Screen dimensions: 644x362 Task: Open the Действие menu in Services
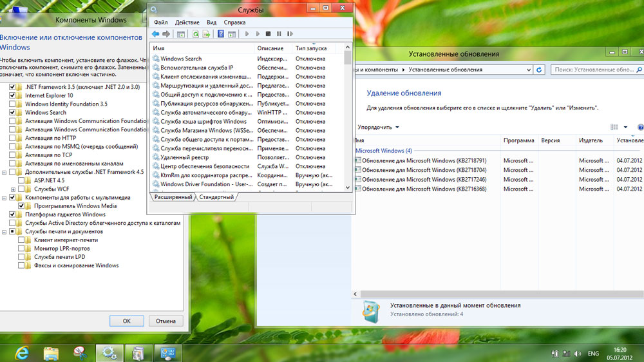[187, 23]
